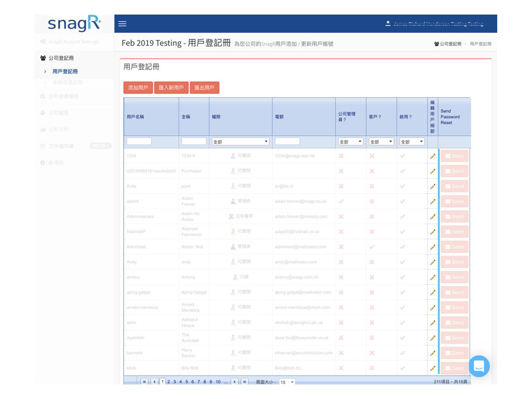The image size is (532, 399).
Task: Edit user 1234 with pencil icon
Action: [433, 156]
